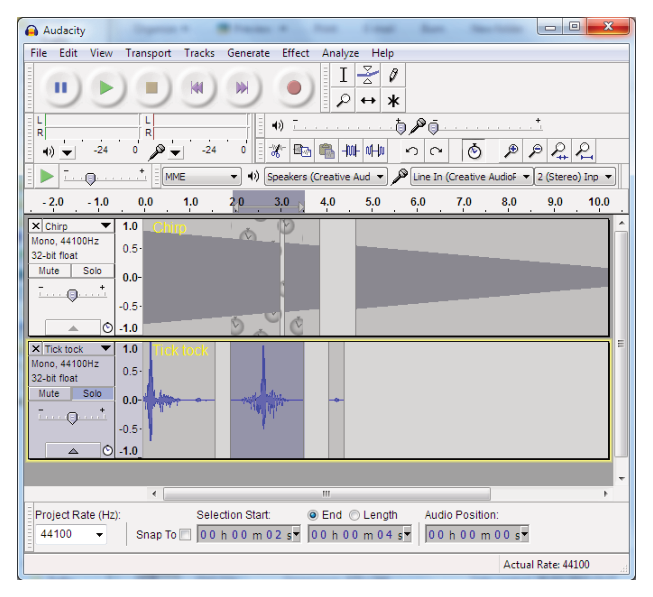The height and width of the screenshot is (597, 653).
Task: Click the Copy icon in edit toolbar
Action: point(302,151)
